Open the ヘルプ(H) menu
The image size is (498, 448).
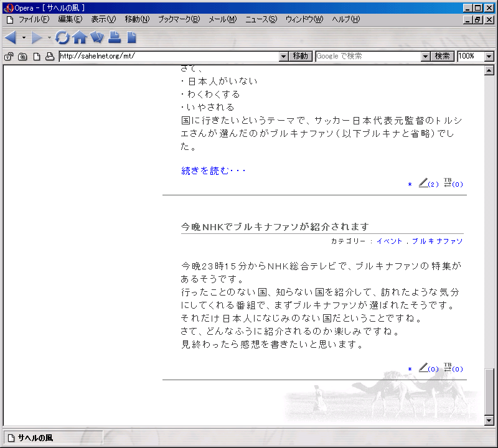point(346,20)
